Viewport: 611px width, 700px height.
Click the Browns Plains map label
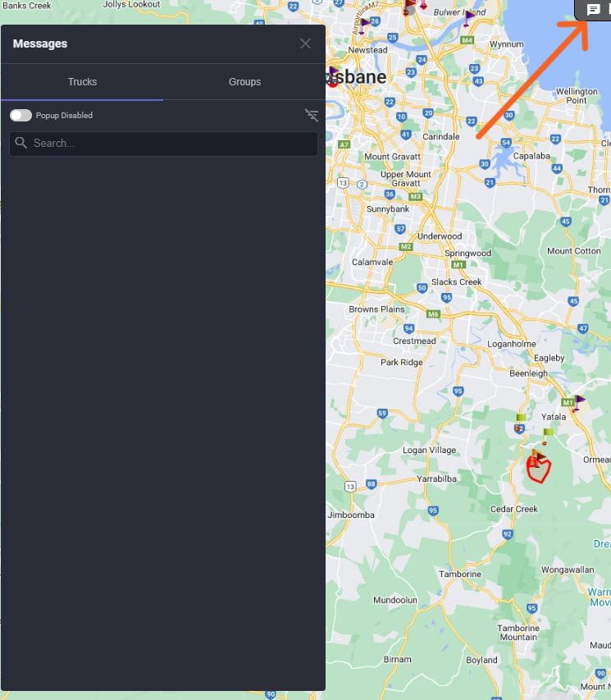(x=376, y=309)
